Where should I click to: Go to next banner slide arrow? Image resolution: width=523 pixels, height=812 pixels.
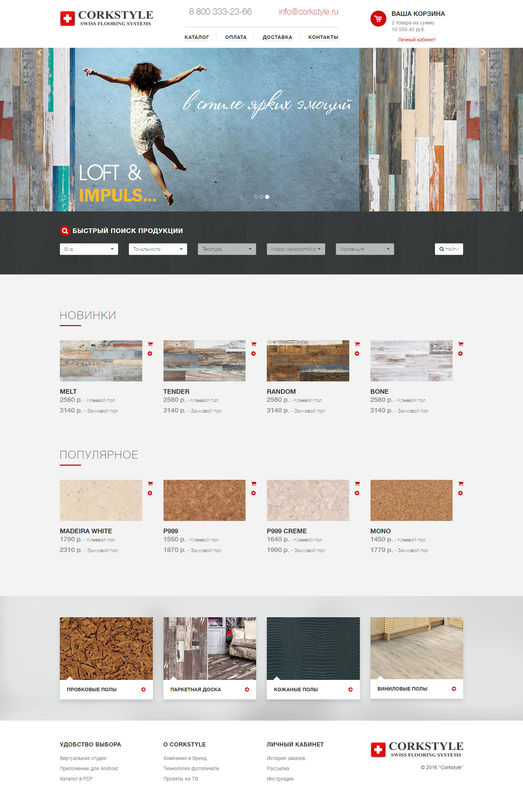(x=483, y=53)
